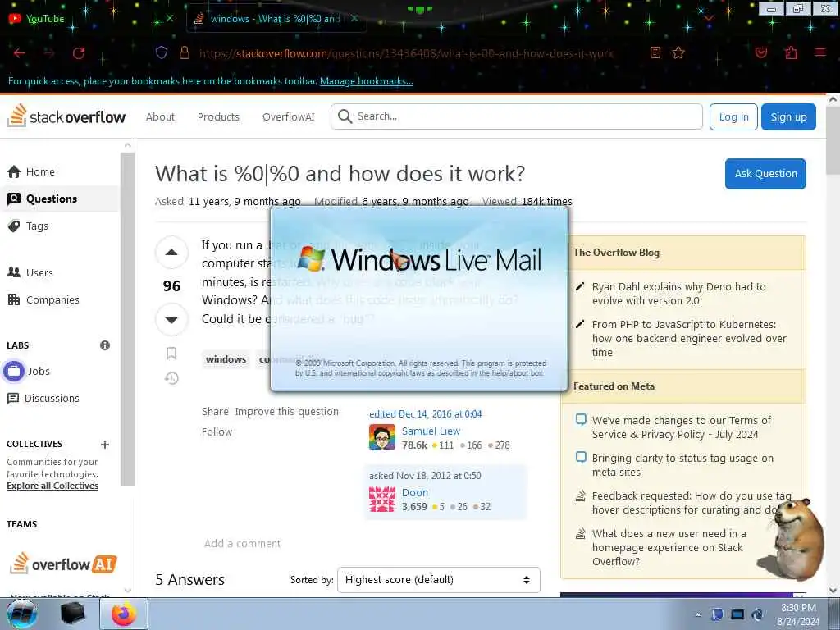Open the OverflowAI menu item
Viewport: 840px width, 630px height.
[288, 116]
